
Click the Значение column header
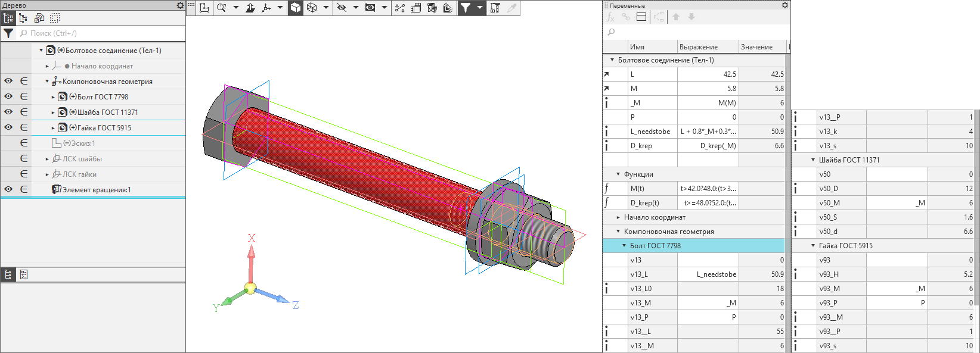[756, 47]
